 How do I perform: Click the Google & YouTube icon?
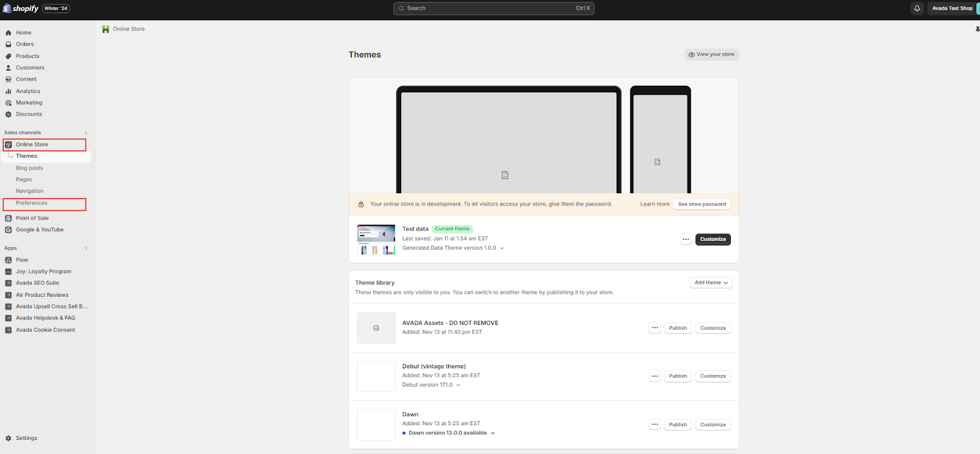tap(9, 230)
